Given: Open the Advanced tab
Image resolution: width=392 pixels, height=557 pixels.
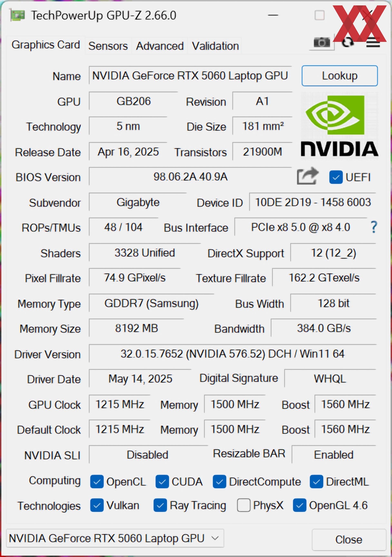Looking at the screenshot, I should click(x=160, y=46).
